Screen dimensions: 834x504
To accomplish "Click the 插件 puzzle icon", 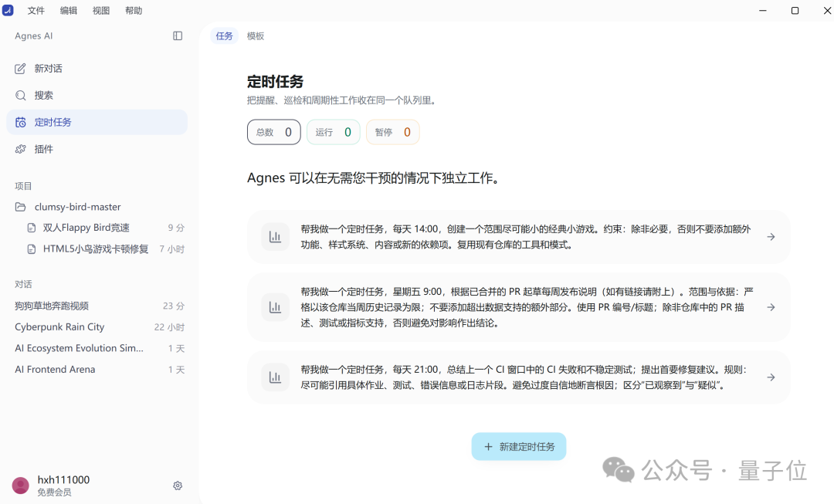I will 20,149.
